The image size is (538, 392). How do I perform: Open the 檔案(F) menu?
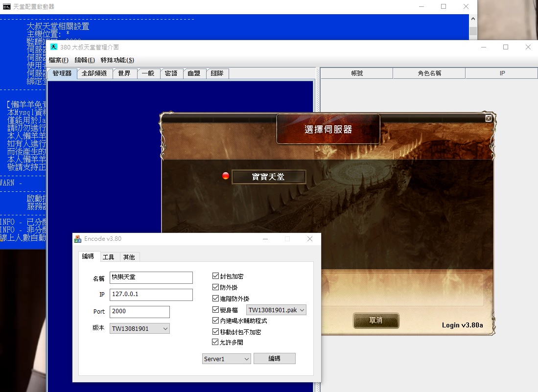click(59, 60)
